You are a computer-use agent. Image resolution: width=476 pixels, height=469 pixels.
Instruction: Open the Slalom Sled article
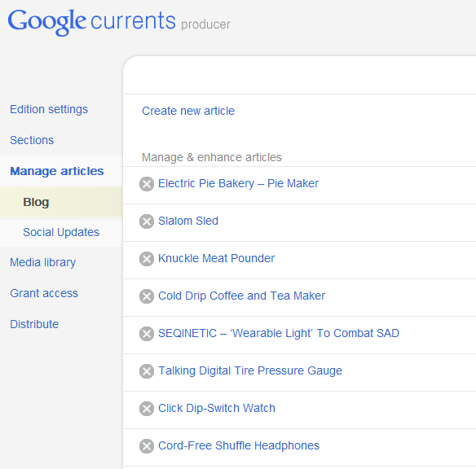[188, 221]
